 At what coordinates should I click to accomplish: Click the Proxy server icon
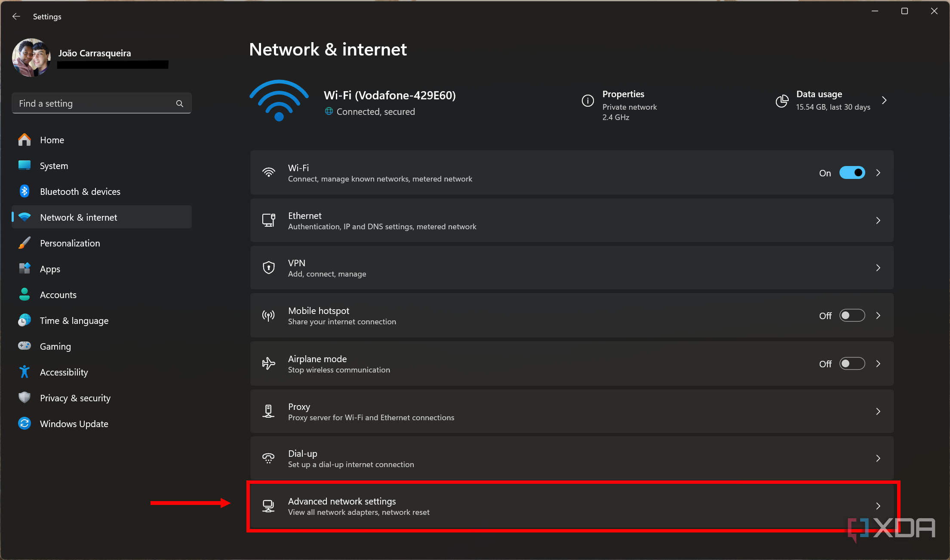pyautogui.click(x=269, y=411)
